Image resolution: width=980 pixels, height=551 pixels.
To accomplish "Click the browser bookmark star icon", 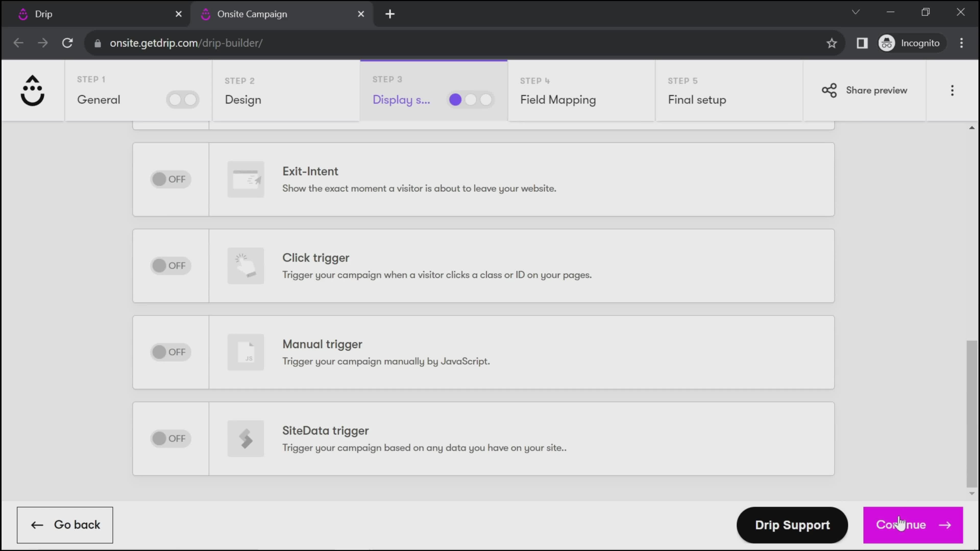I will (832, 42).
